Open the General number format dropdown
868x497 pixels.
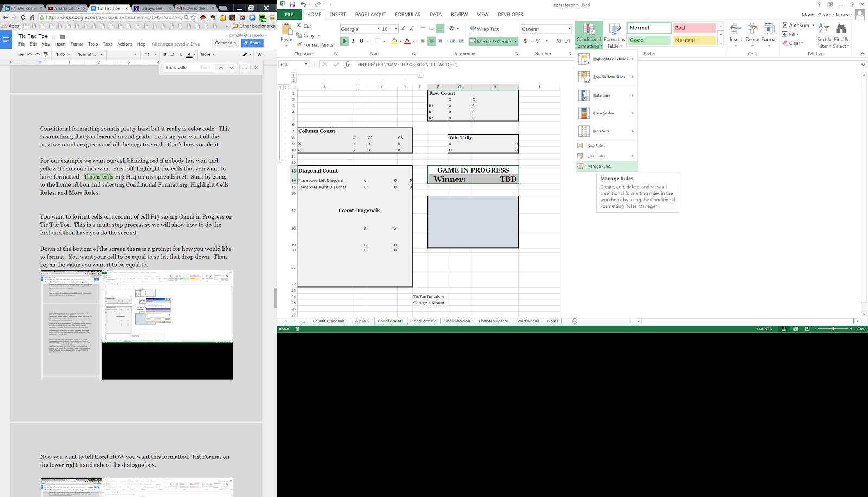coord(569,29)
